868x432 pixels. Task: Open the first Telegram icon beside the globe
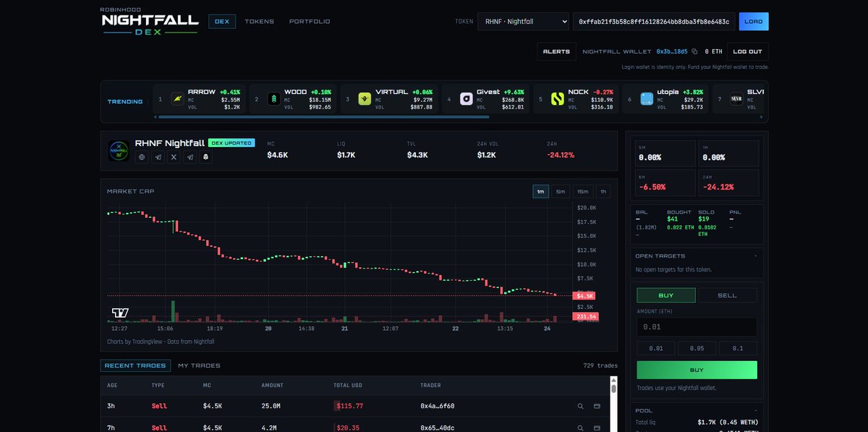[158, 156]
